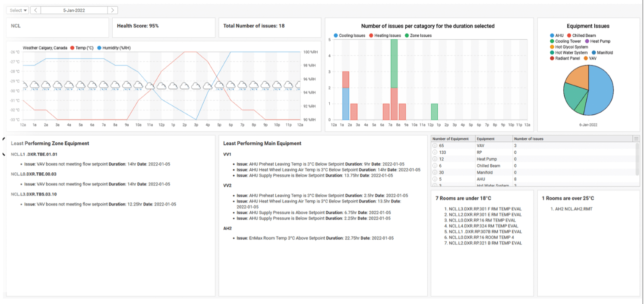Click the info icon beside VAV row
This screenshot has height=304, width=644.
pyautogui.click(x=435, y=146)
